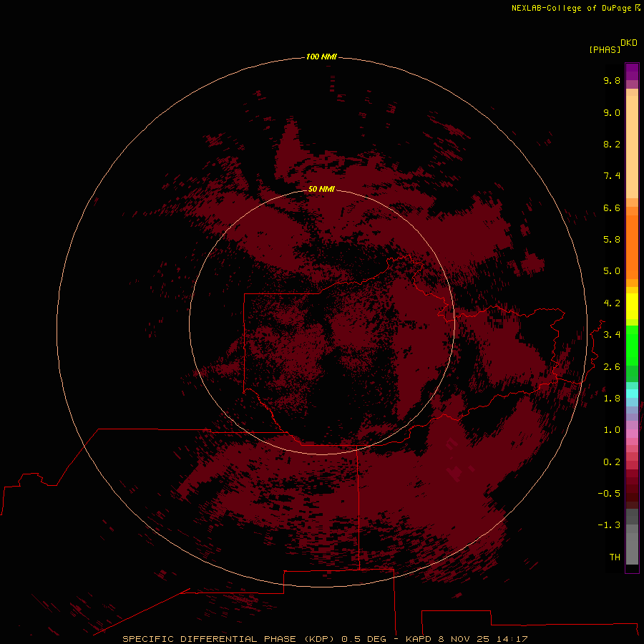Click the 1.0 scale label
This screenshot has width=644, height=644.
tap(612, 430)
